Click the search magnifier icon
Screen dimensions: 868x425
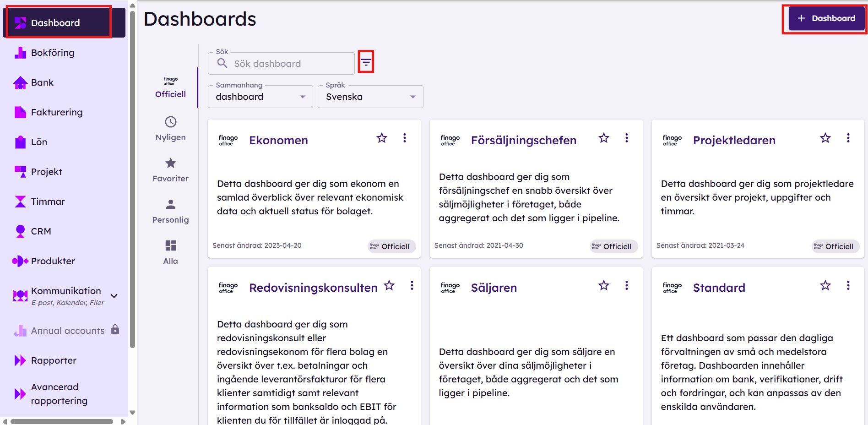[222, 63]
